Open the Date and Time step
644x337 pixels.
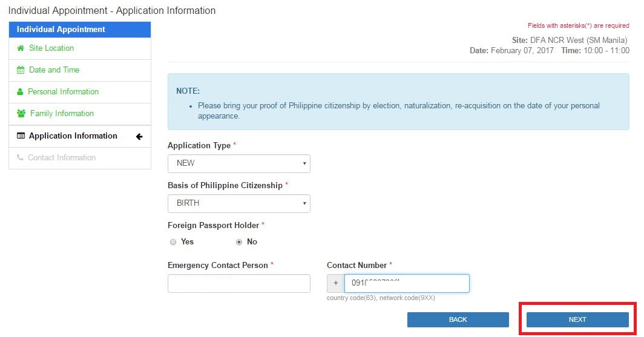tap(54, 70)
